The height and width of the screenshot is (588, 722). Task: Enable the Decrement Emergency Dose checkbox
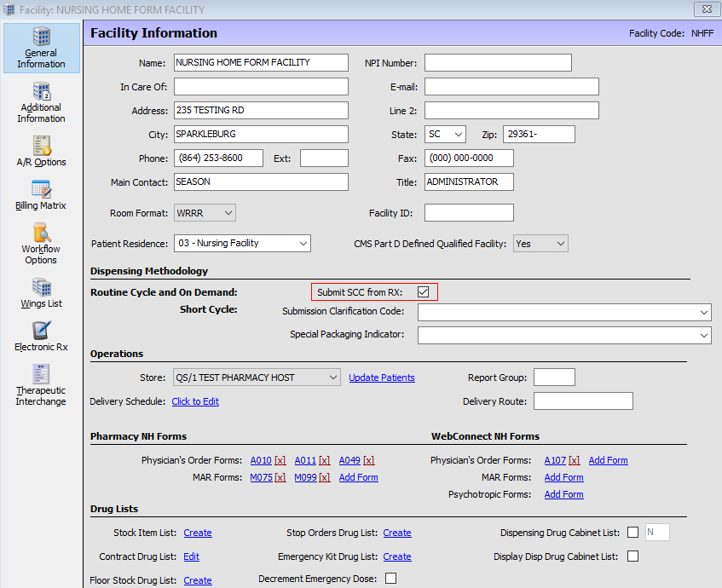[x=390, y=579]
